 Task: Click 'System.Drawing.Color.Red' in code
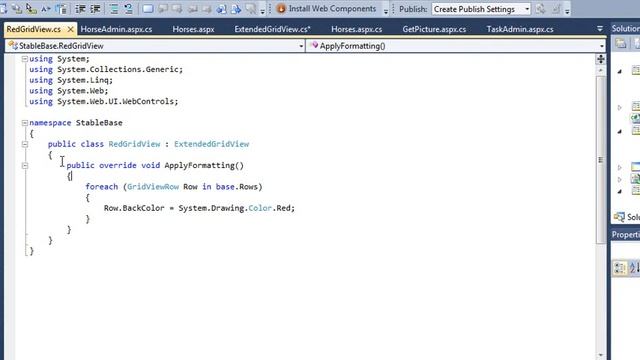pyautogui.click(x=234, y=208)
